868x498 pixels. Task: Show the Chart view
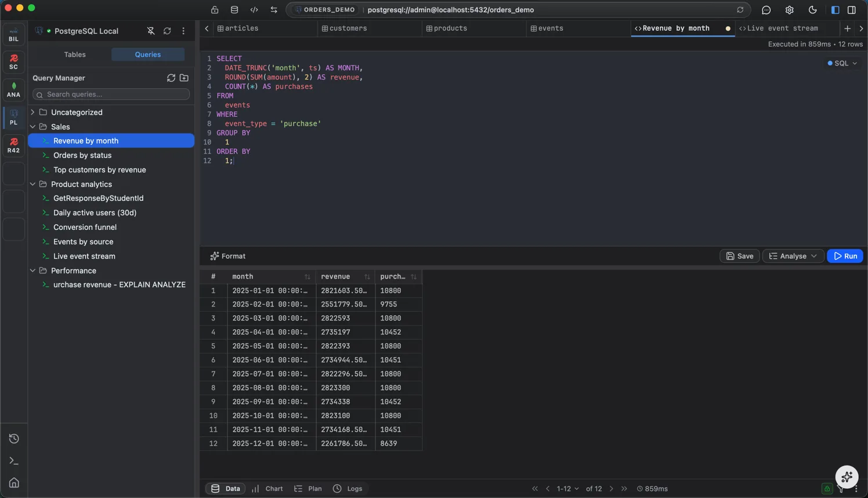pos(267,489)
